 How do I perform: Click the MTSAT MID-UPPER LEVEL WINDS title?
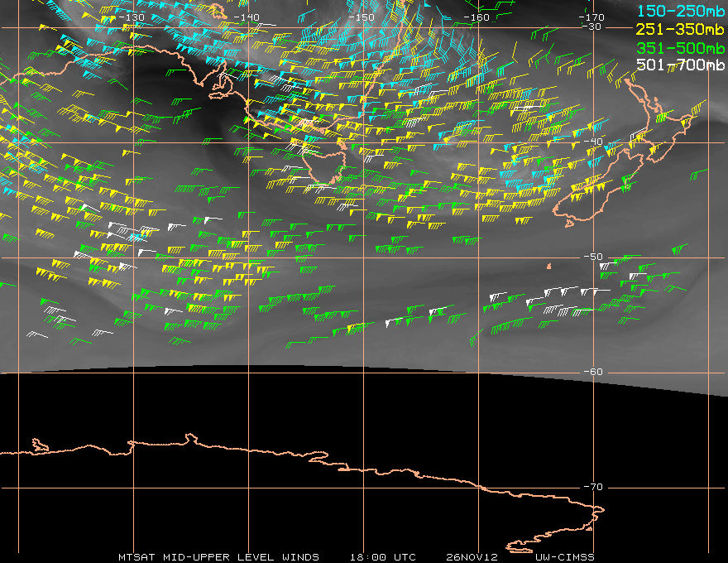(218, 557)
